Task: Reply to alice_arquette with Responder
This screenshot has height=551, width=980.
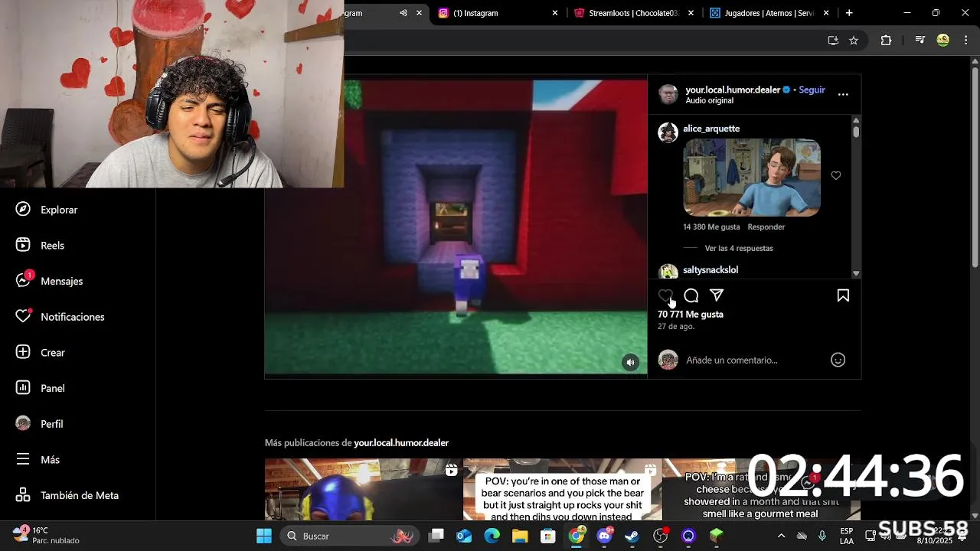Action: click(x=766, y=227)
